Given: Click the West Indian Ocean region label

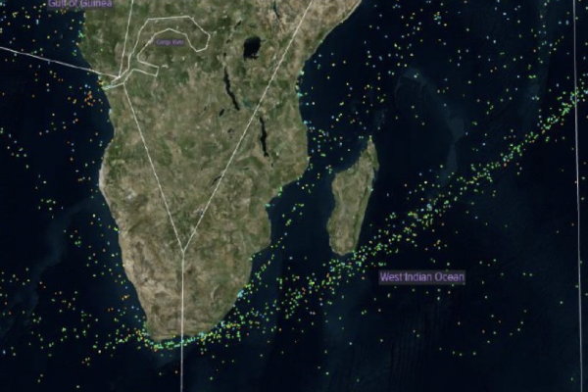Looking at the screenshot, I should (421, 277).
